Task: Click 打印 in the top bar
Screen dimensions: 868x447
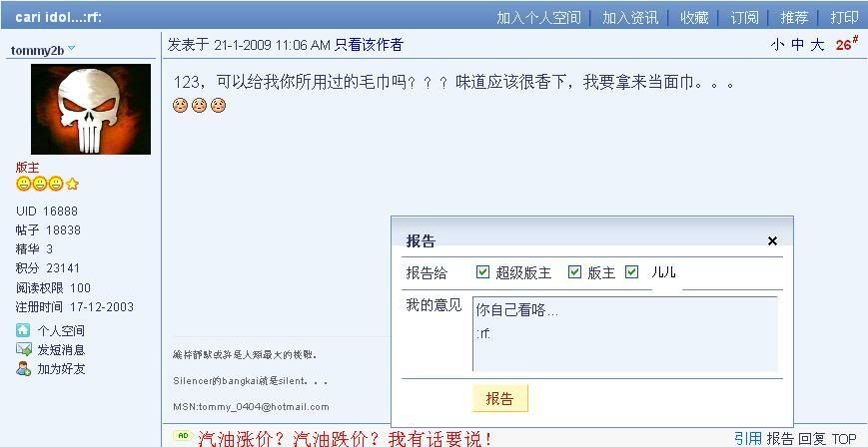Action: (844, 17)
